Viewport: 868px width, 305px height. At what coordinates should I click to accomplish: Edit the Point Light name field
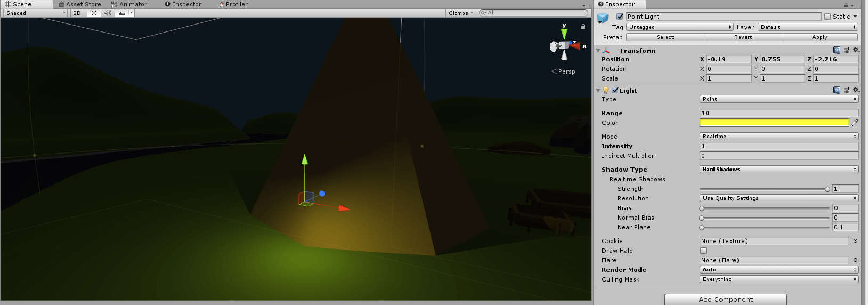(724, 17)
